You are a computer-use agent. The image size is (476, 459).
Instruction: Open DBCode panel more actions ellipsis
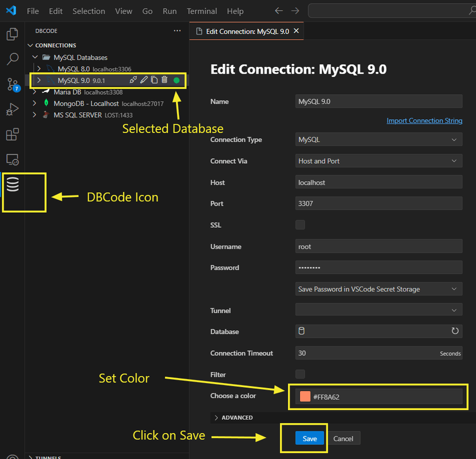click(x=177, y=30)
